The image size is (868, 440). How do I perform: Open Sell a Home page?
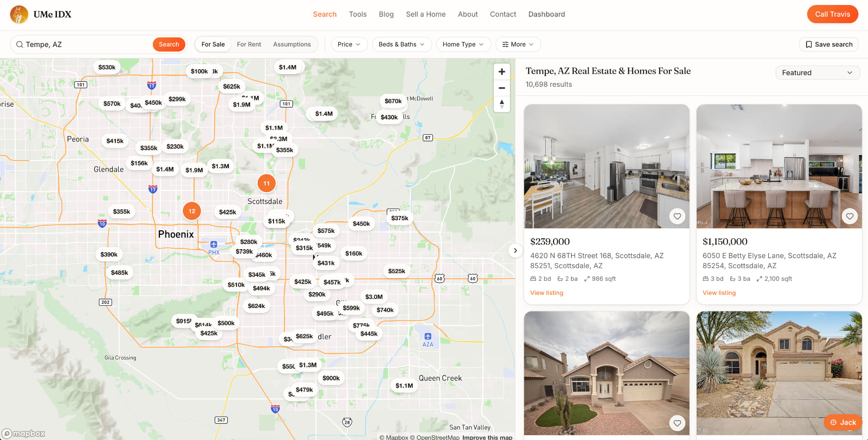coord(426,14)
